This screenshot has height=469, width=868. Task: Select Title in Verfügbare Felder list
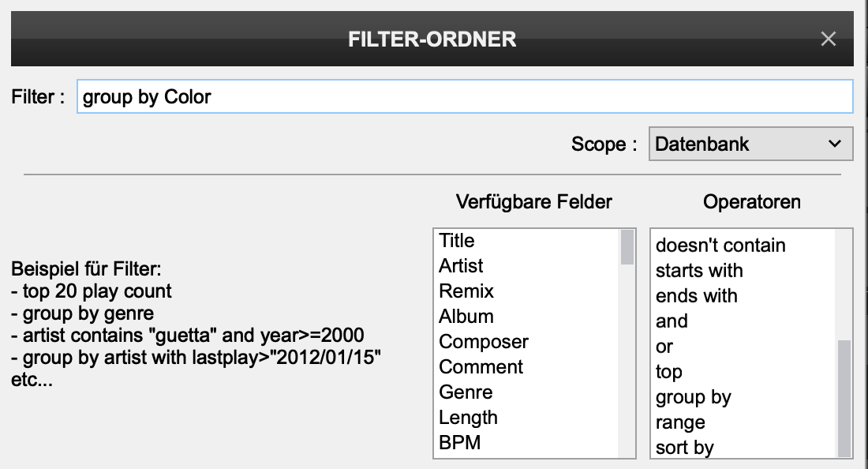click(x=457, y=241)
